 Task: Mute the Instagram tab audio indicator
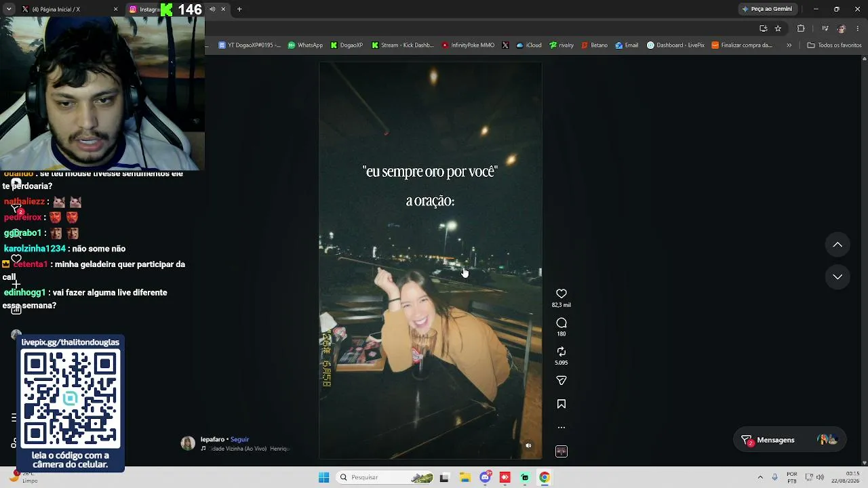[212, 9]
